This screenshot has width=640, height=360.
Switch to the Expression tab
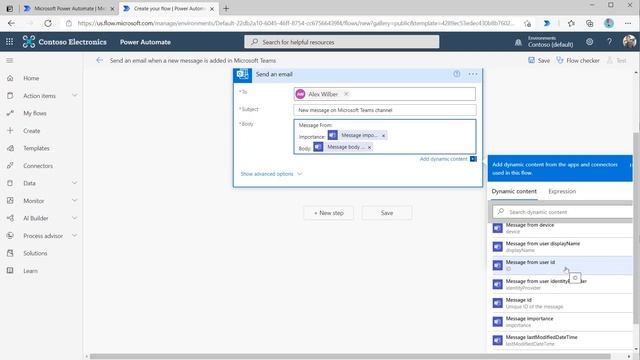(562, 191)
